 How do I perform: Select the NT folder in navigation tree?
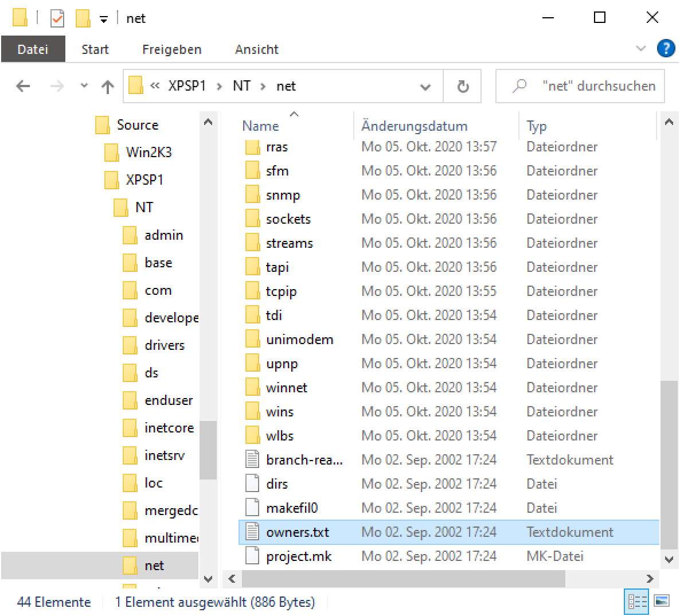pyautogui.click(x=144, y=208)
